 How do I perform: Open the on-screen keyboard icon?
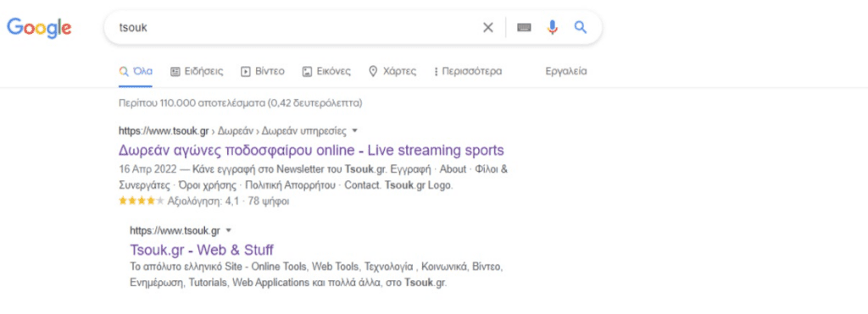[524, 28]
